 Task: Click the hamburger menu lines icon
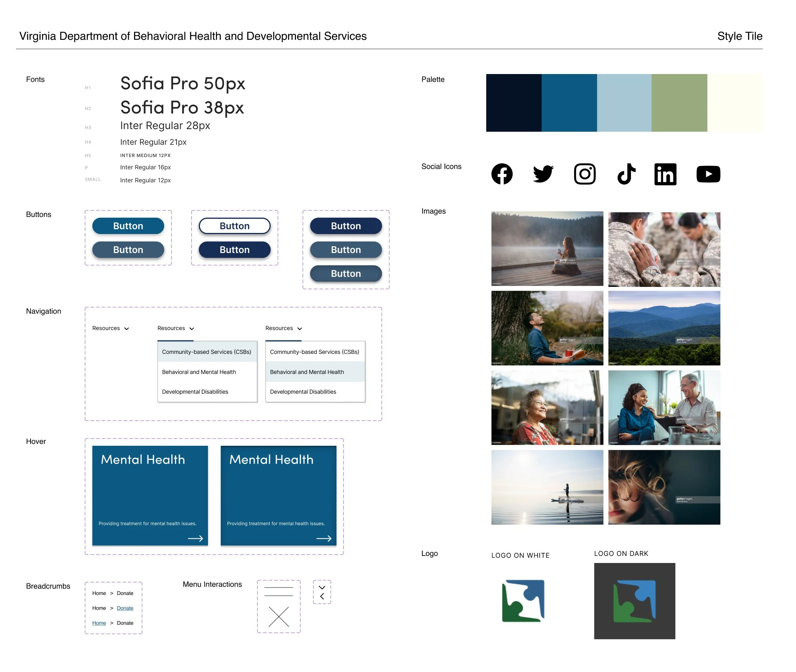[279, 592]
